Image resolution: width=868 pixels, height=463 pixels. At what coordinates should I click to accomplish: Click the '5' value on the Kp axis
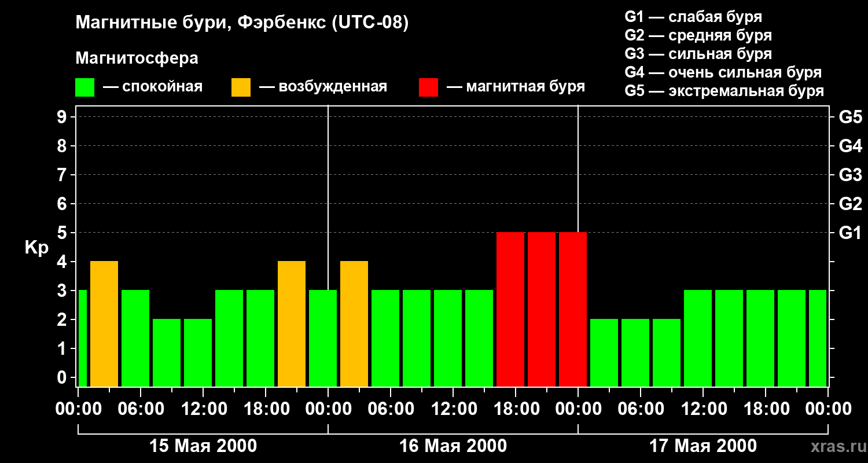(x=63, y=233)
